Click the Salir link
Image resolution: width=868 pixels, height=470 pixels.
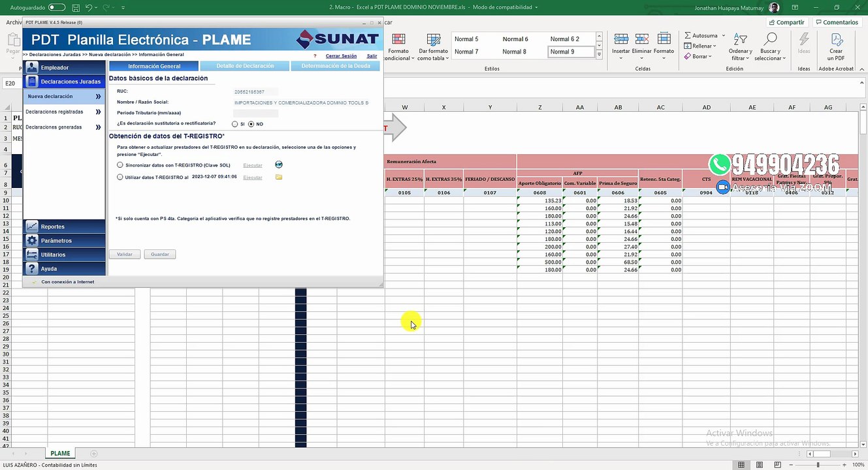372,56
